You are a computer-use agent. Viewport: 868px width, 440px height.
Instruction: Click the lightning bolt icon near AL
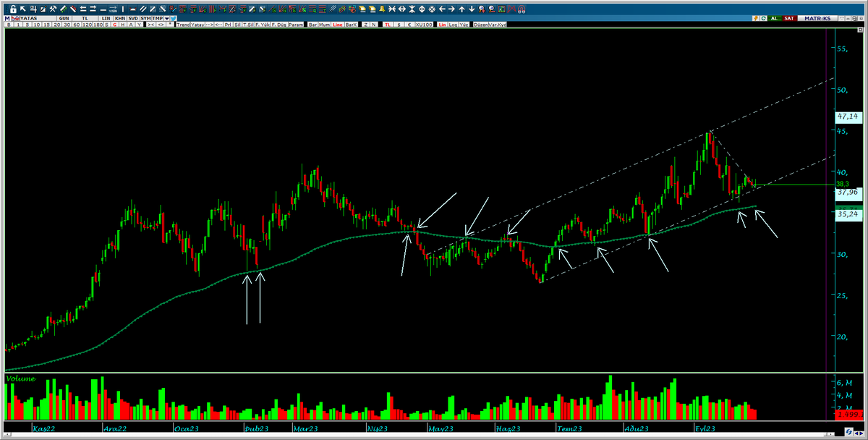point(756,18)
